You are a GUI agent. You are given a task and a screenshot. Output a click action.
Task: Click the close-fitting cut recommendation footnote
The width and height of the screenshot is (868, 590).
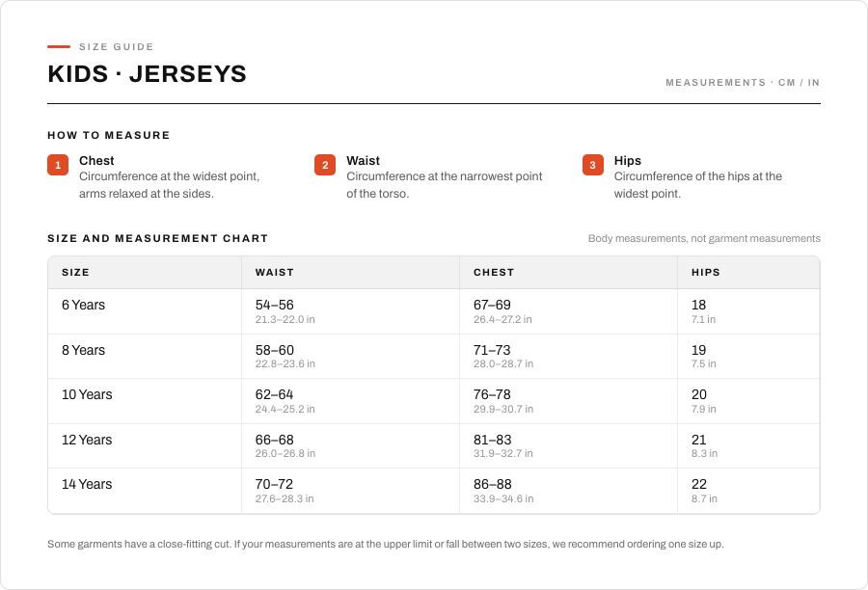[385, 544]
